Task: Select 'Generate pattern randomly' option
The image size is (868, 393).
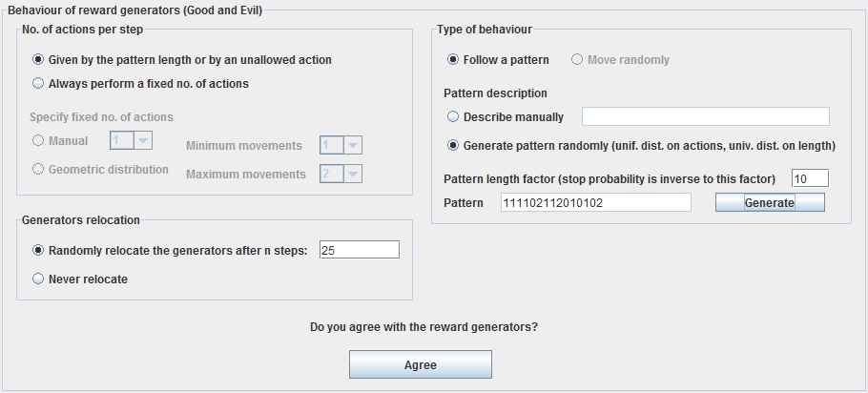Action: point(453,146)
